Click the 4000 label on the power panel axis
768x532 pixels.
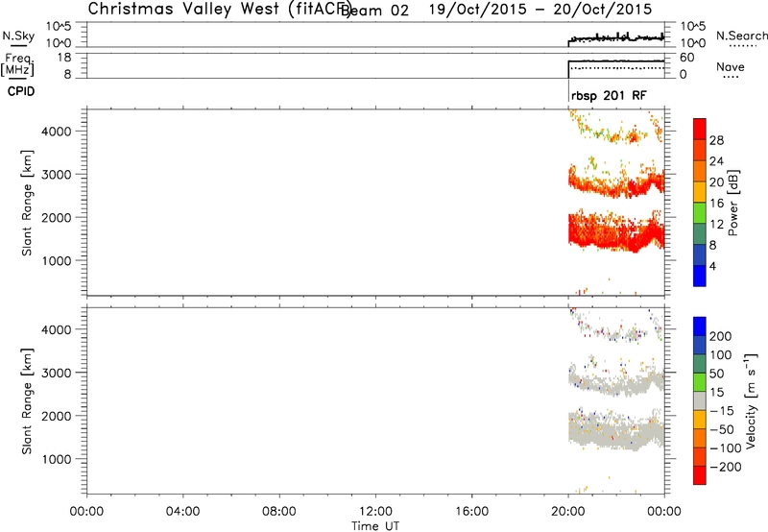coord(57,132)
